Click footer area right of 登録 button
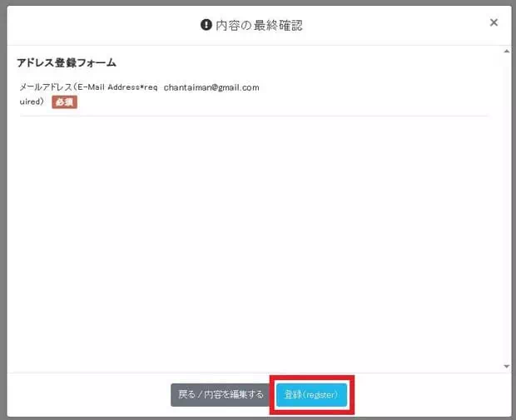The image size is (516, 420). click(x=433, y=394)
